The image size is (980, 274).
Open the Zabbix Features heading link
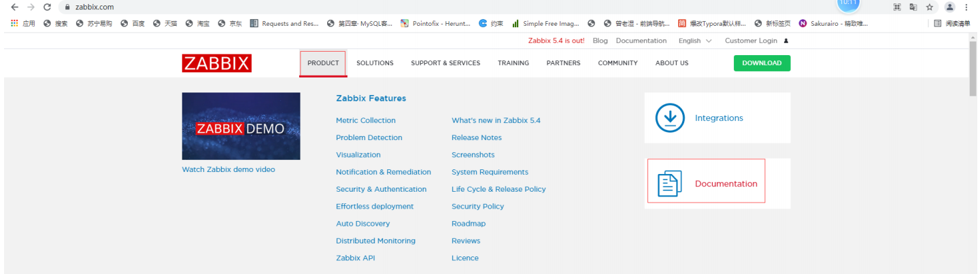click(x=371, y=99)
